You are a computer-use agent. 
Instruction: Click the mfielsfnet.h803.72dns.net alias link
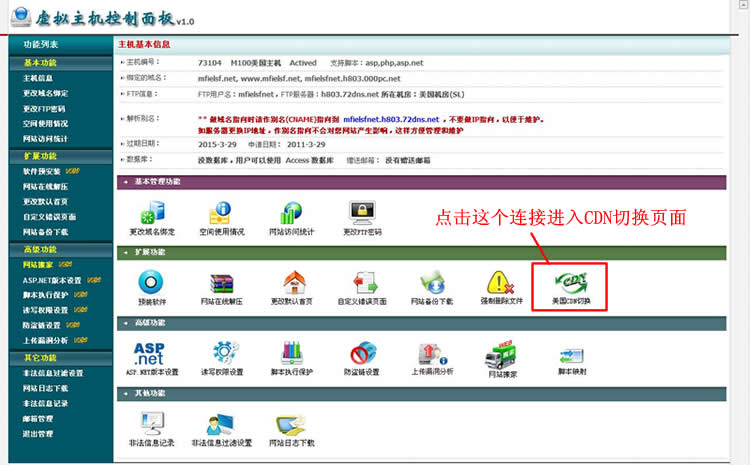click(x=398, y=118)
